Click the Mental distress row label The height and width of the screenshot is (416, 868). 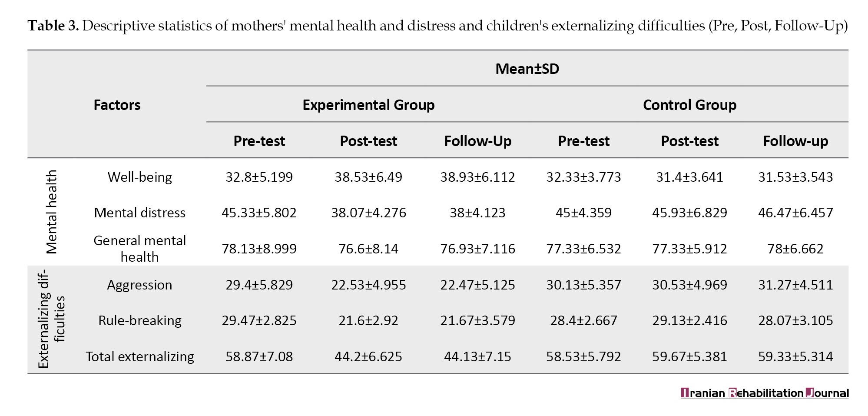(139, 213)
